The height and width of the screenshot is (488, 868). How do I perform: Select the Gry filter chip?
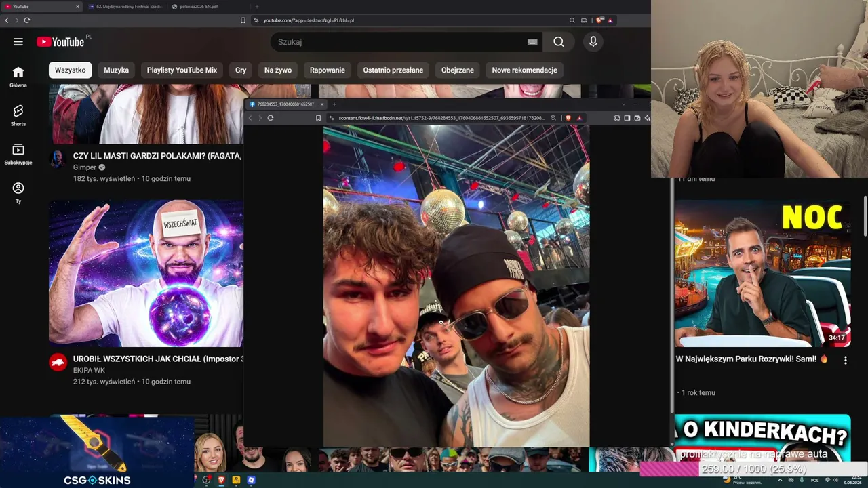click(x=241, y=70)
